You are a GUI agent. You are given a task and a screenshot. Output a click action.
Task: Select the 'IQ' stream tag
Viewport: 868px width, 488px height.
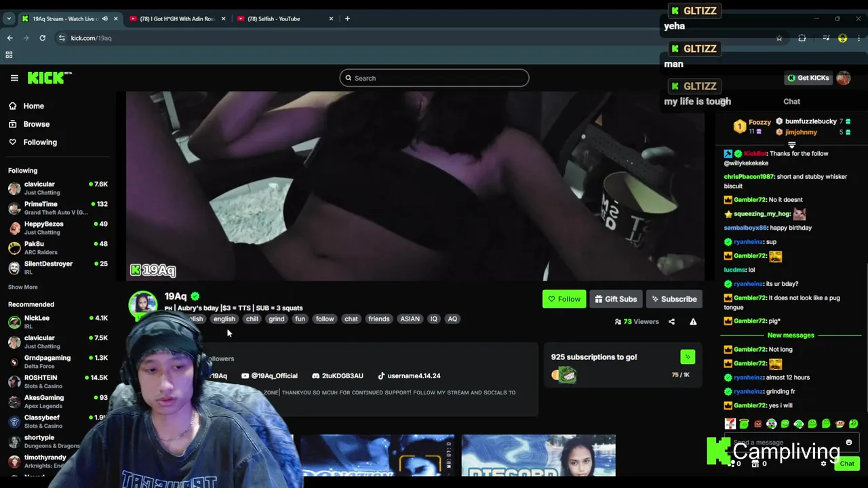point(434,319)
